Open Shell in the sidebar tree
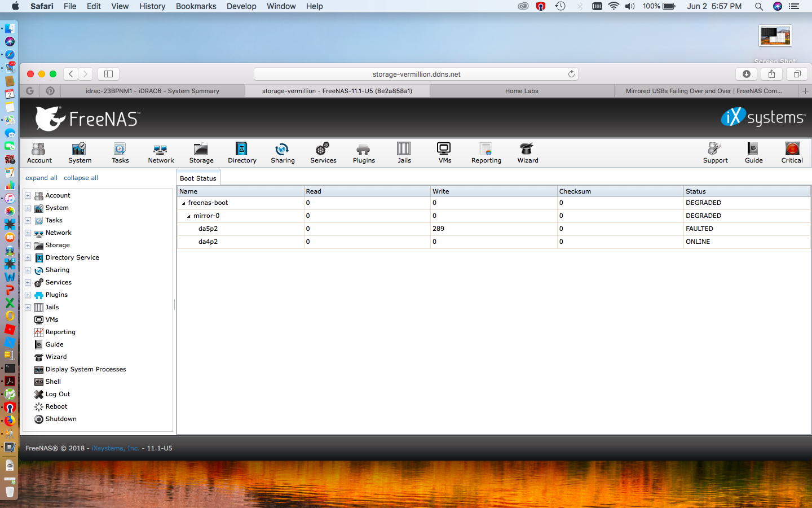Image resolution: width=812 pixels, height=508 pixels. click(x=53, y=382)
